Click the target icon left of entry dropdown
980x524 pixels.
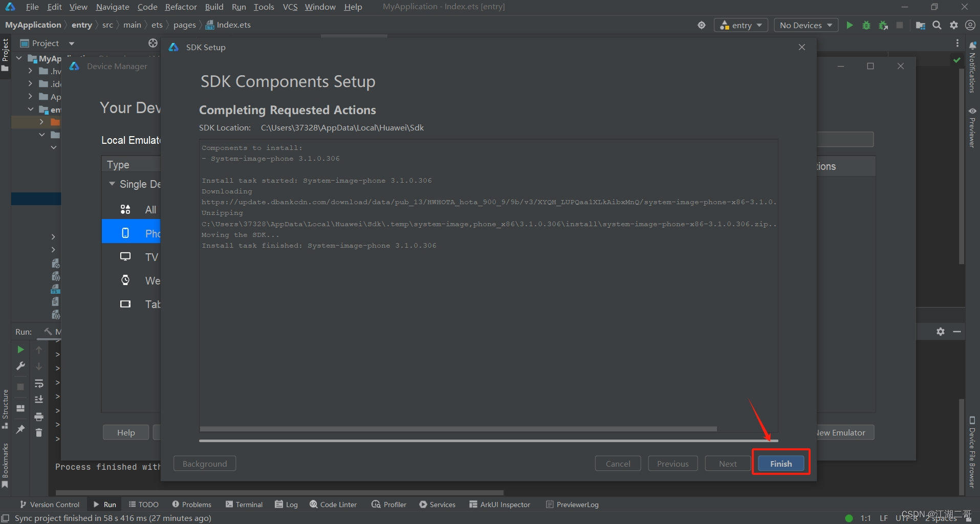[702, 25]
